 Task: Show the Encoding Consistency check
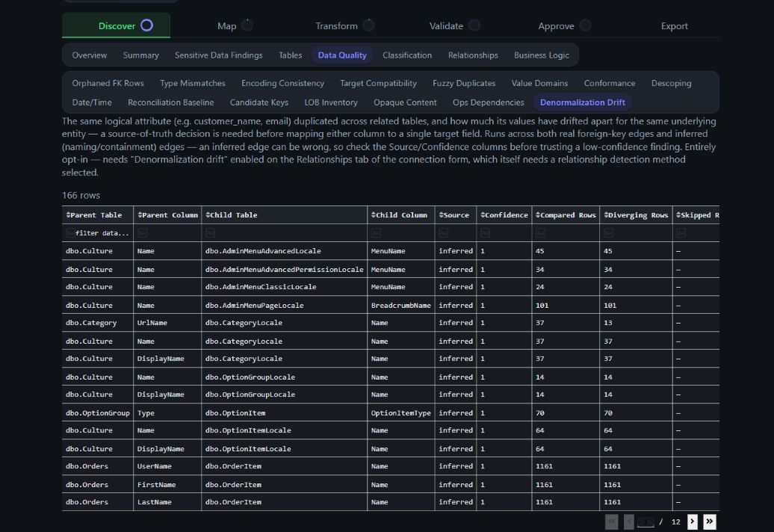(x=283, y=84)
